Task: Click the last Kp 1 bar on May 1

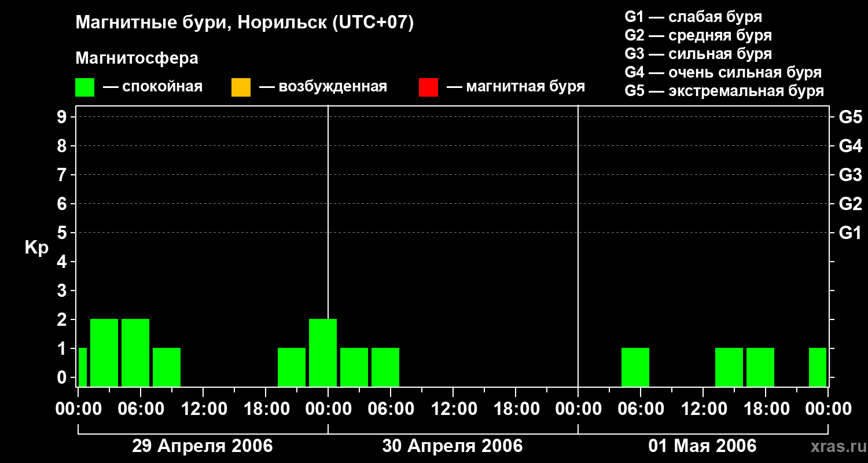Action: click(818, 367)
